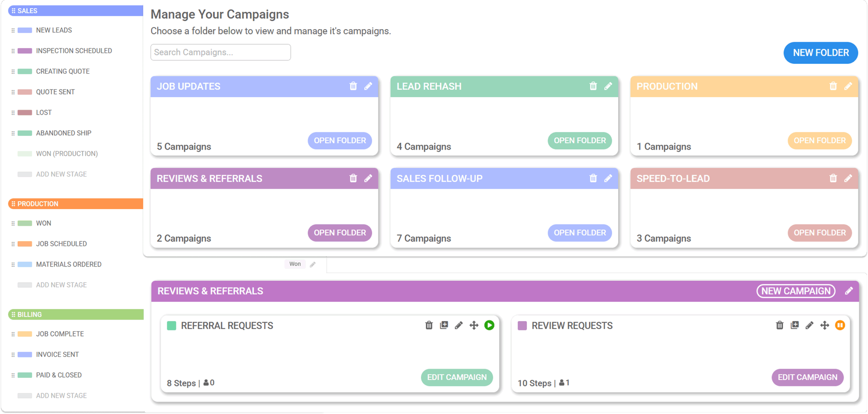Image resolution: width=868 pixels, height=414 pixels.
Task: Click the Won tag label
Action: [295, 264]
